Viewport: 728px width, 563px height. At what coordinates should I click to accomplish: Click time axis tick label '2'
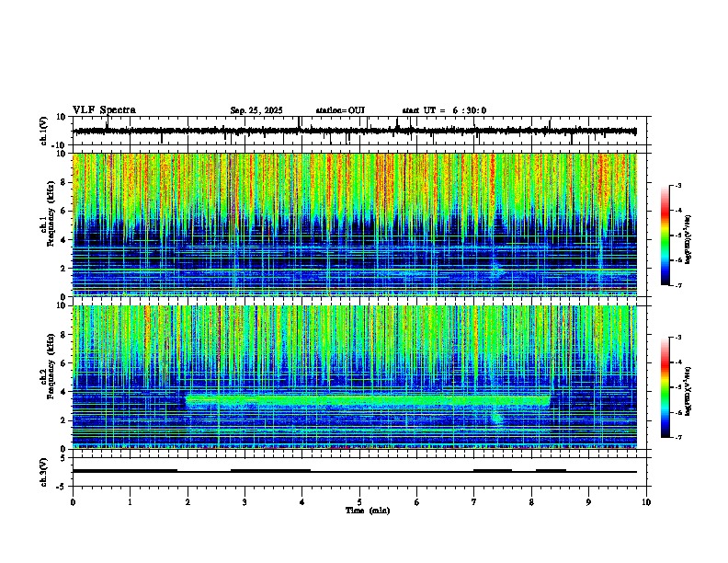point(188,502)
